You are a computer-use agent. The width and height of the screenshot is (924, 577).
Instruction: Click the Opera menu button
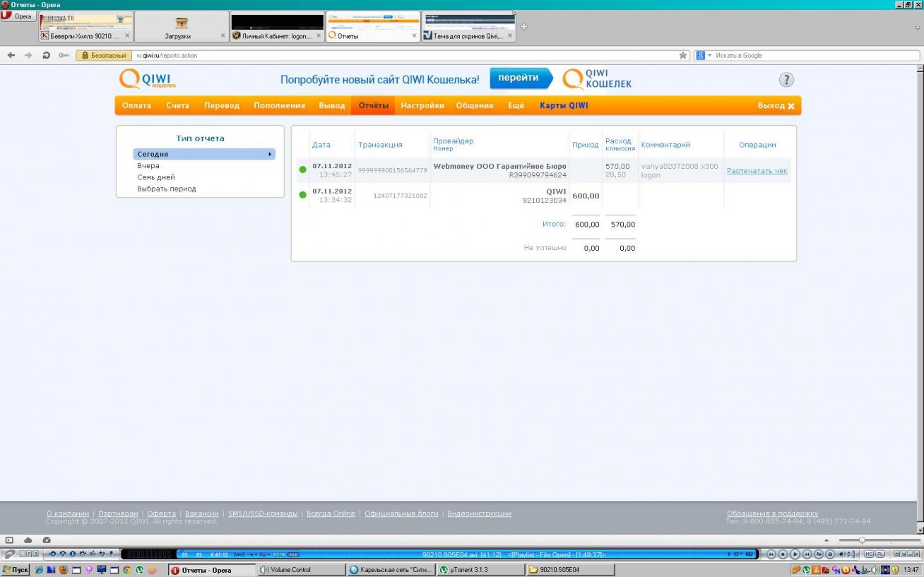[x=18, y=16]
